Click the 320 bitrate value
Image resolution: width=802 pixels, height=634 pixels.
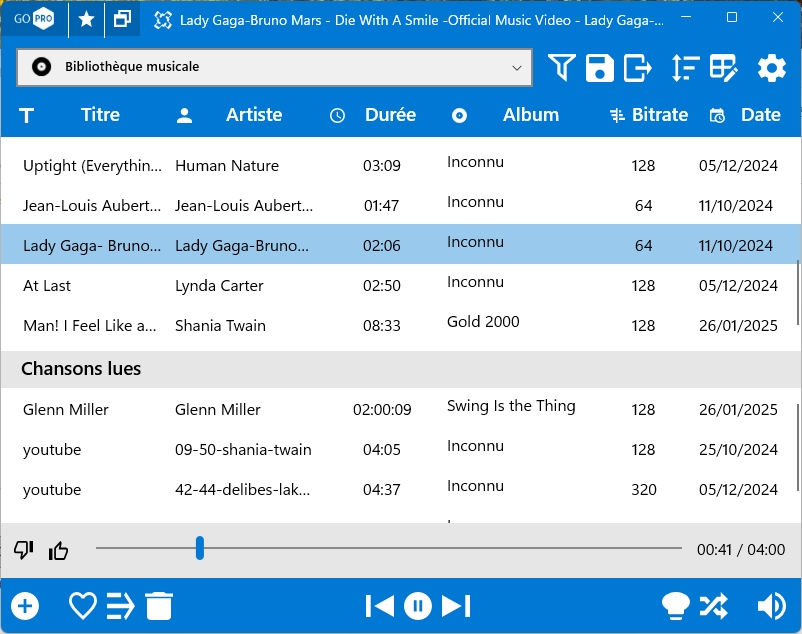(643, 490)
